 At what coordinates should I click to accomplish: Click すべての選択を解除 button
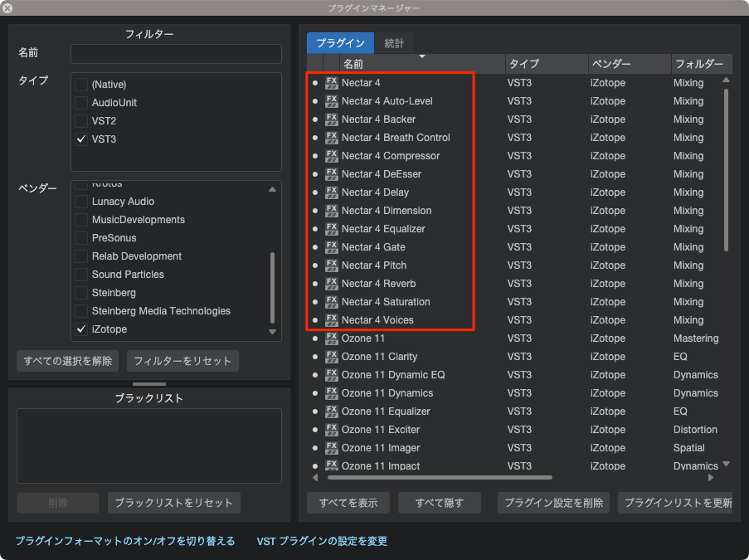tap(68, 361)
